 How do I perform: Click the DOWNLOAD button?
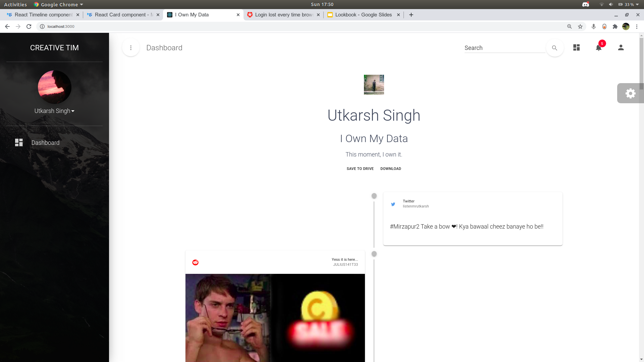click(x=390, y=169)
